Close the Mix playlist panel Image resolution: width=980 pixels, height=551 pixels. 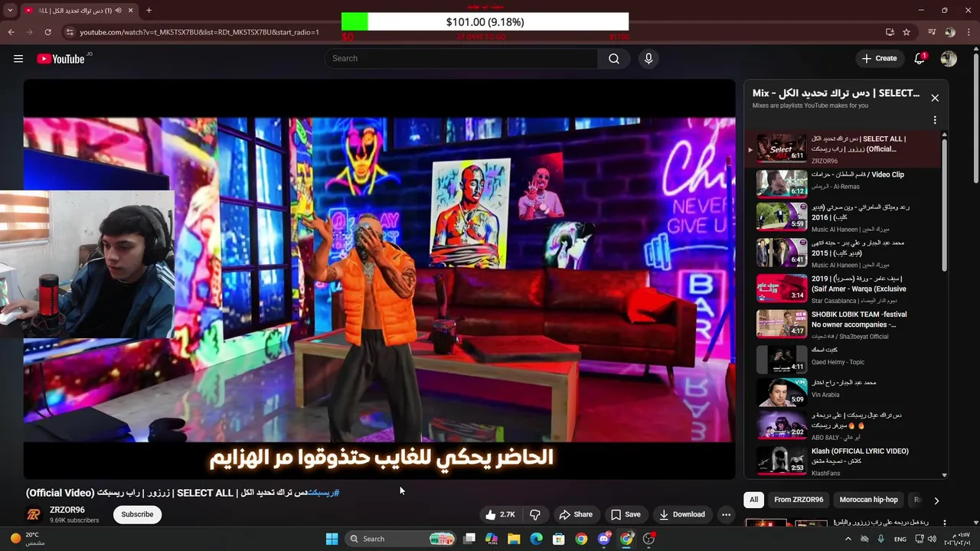click(935, 98)
